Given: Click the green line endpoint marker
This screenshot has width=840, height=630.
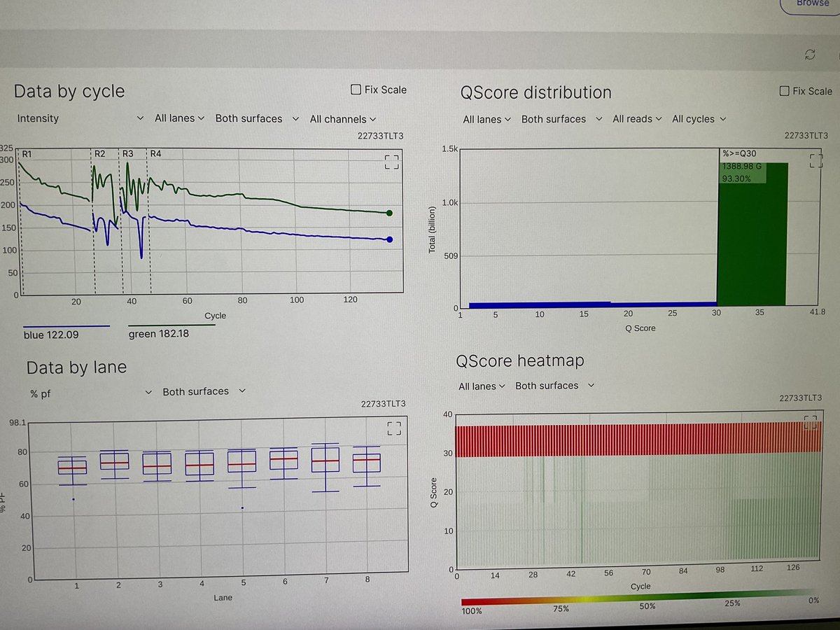Looking at the screenshot, I should (389, 213).
